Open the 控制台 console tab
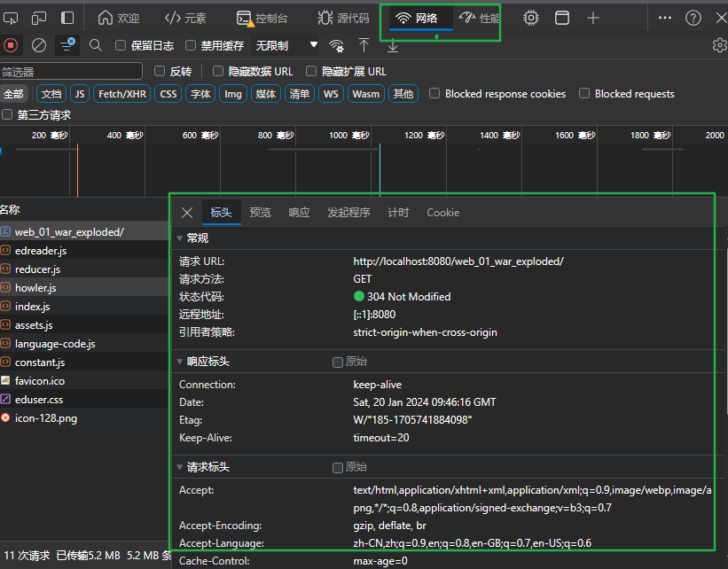Viewport: 728px width, 569px height. click(262, 18)
